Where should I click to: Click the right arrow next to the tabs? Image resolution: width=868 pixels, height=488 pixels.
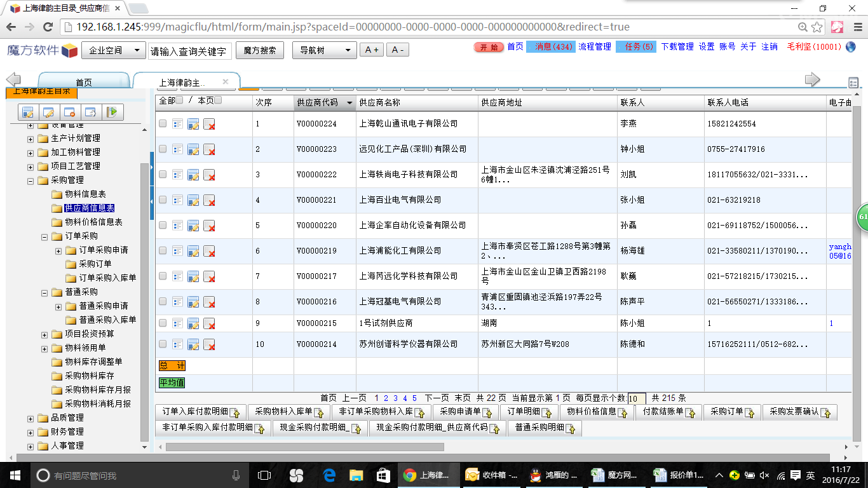coord(812,79)
